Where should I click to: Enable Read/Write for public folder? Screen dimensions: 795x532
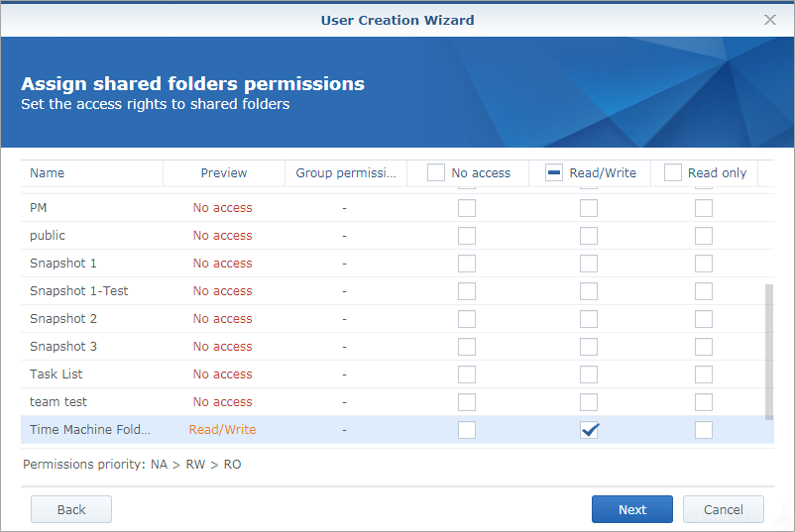point(589,236)
